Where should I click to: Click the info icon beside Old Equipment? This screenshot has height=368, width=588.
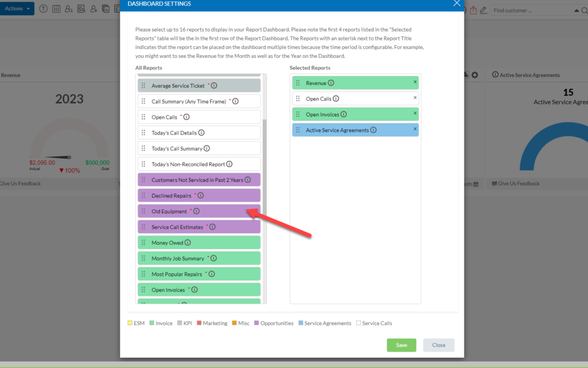pyautogui.click(x=195, y=211)
